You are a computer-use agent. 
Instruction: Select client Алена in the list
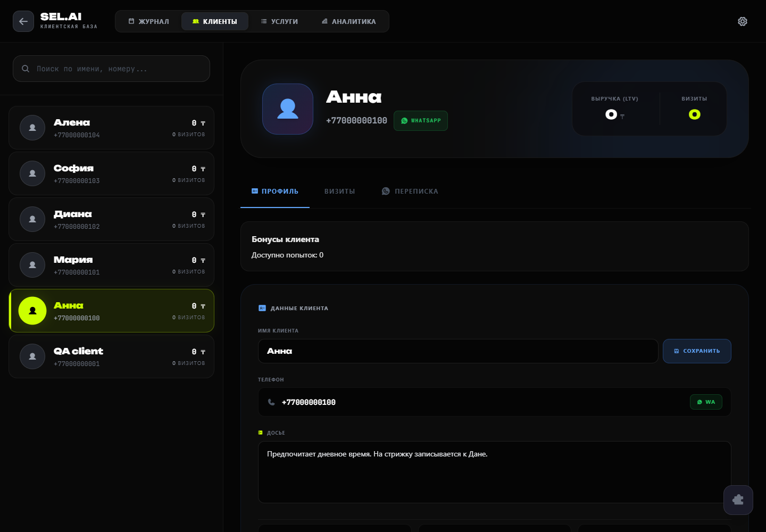[x=111, y=128]
